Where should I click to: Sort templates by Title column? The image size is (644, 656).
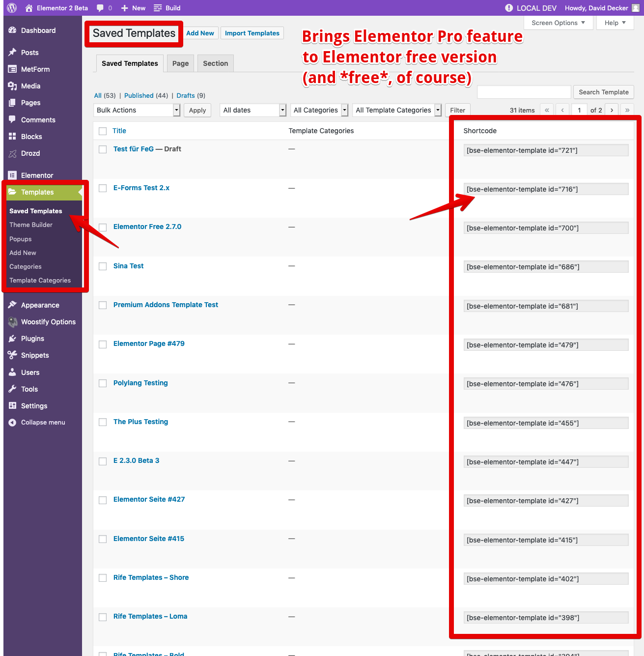119,131
